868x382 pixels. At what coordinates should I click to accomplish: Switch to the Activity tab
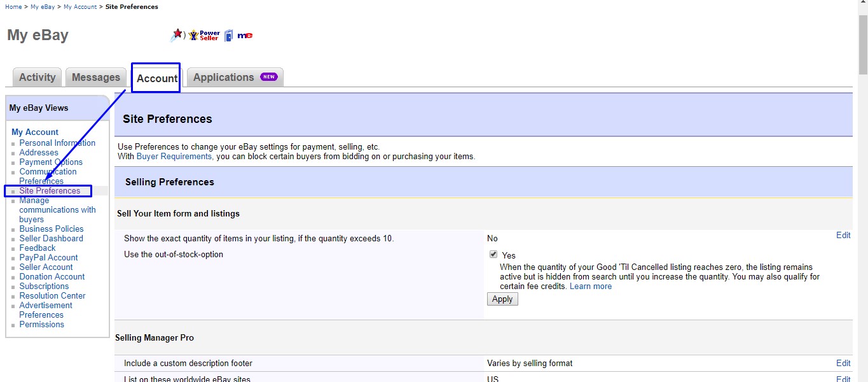[38, 77]
